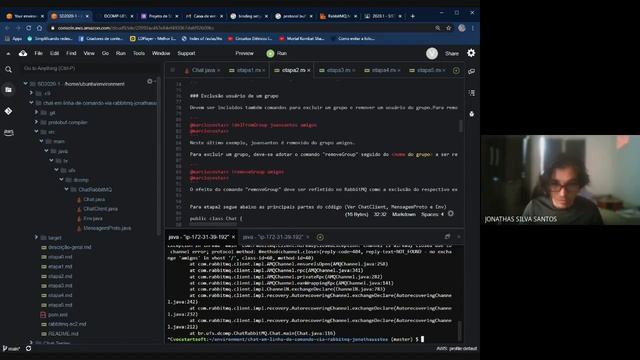The height and width of the screenshot is (360, 640).
Task: Open ChatClient.java in file tree
Action: tap(100, 209)
